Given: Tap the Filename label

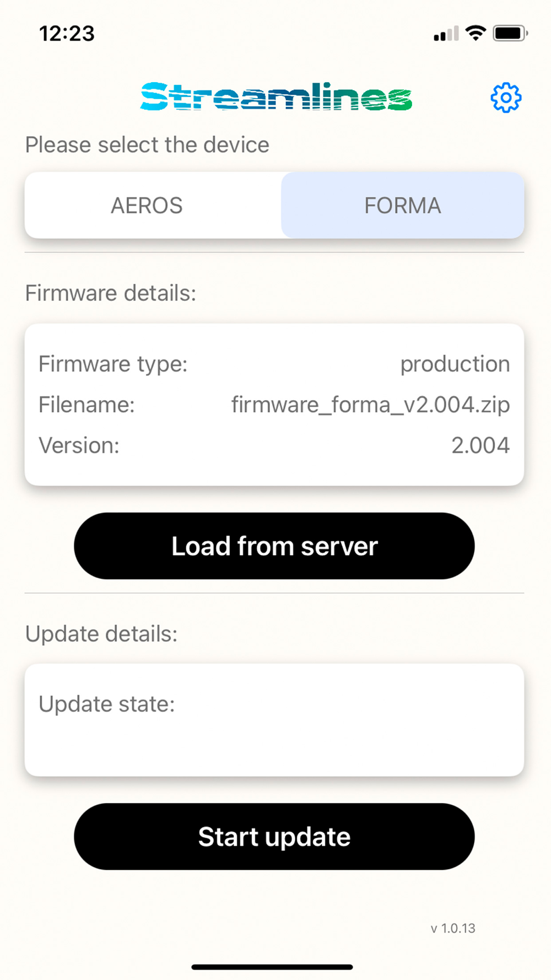Looking at the screenshot, I should [87, 405].
